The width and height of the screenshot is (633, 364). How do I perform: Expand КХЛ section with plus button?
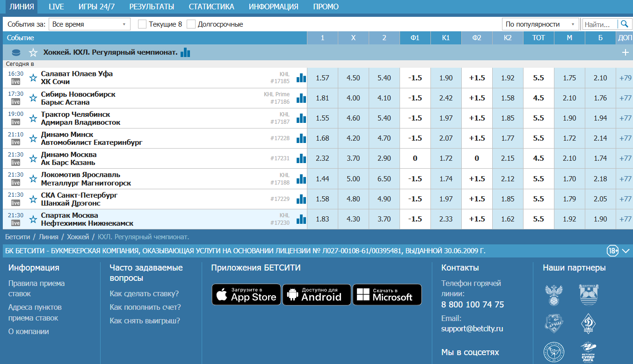(625, 53)
